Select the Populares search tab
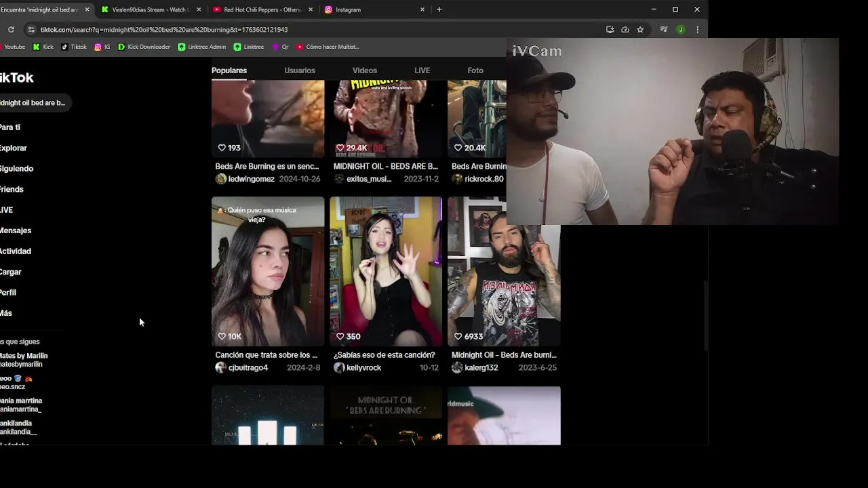This screenshot has width=868, height=488. (229, 70)
